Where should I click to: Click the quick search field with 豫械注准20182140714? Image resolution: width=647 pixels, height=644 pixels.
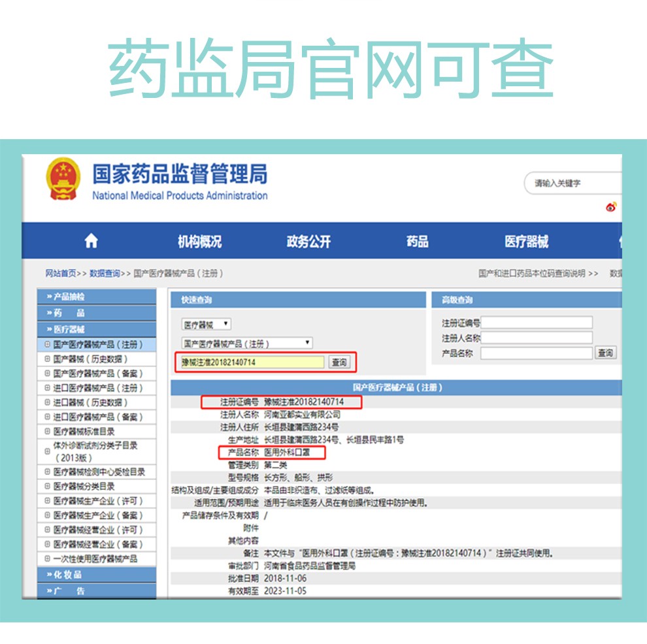coord(252,362)
